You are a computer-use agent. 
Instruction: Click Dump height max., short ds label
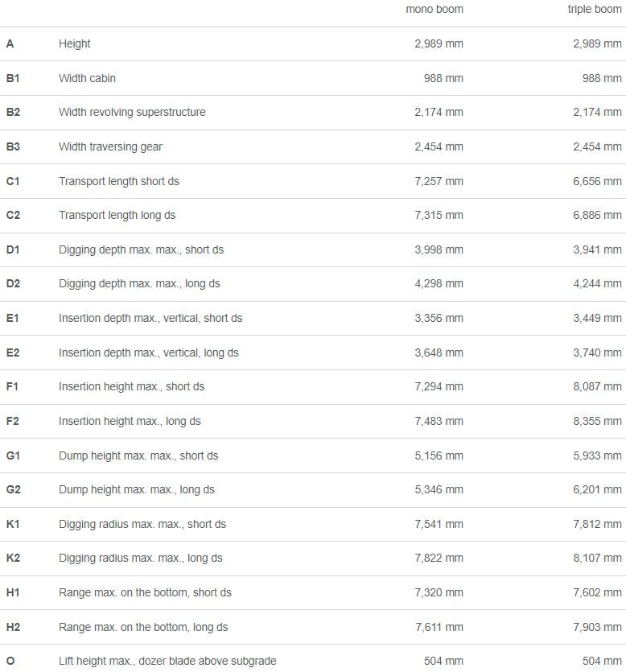point(138,456)
